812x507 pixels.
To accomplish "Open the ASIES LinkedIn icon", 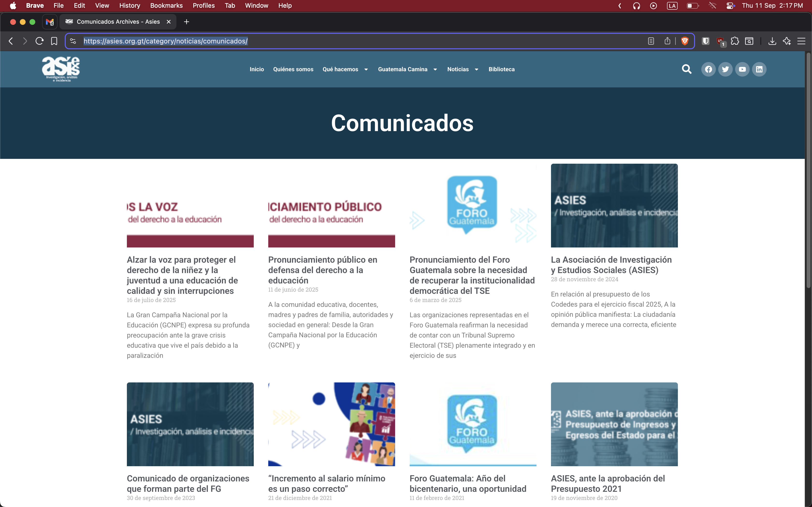I will [759, 69].
